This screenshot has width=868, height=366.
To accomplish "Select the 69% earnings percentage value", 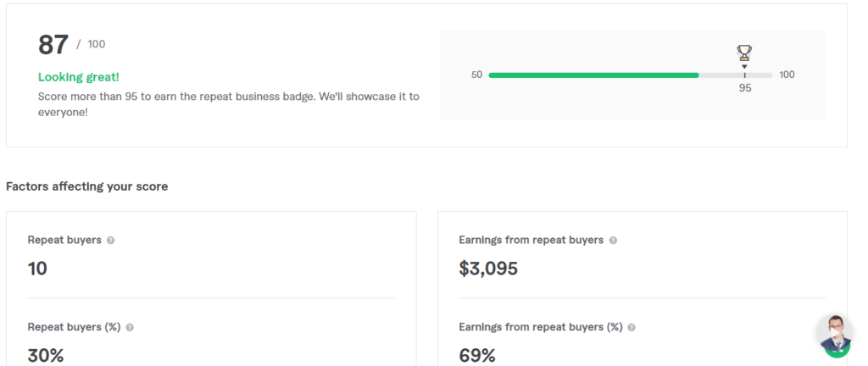I will (x=477, y=356).
